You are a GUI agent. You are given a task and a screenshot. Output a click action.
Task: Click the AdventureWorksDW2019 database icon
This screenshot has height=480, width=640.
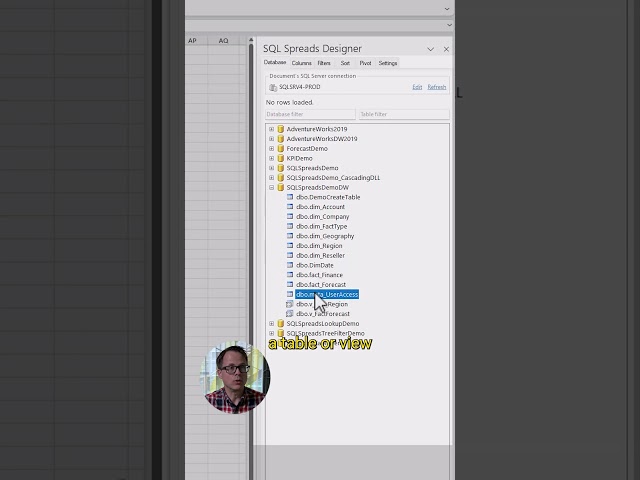click(280, 139)
